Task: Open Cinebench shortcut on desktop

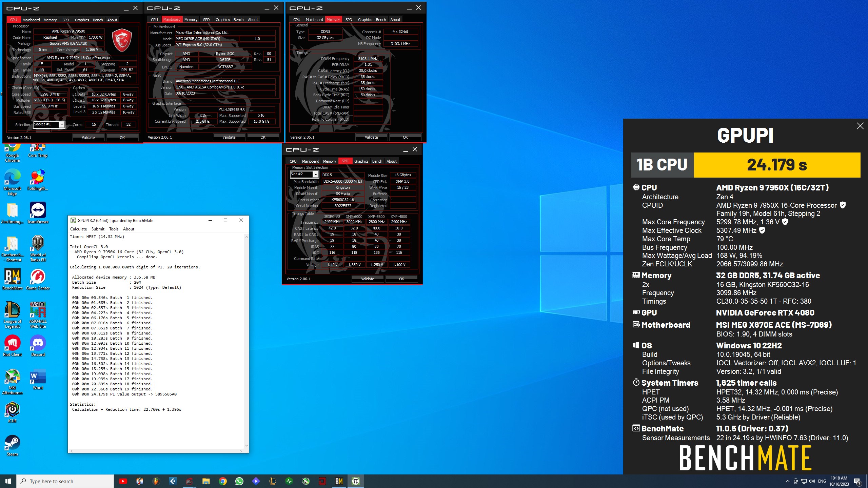Action: 12,249
